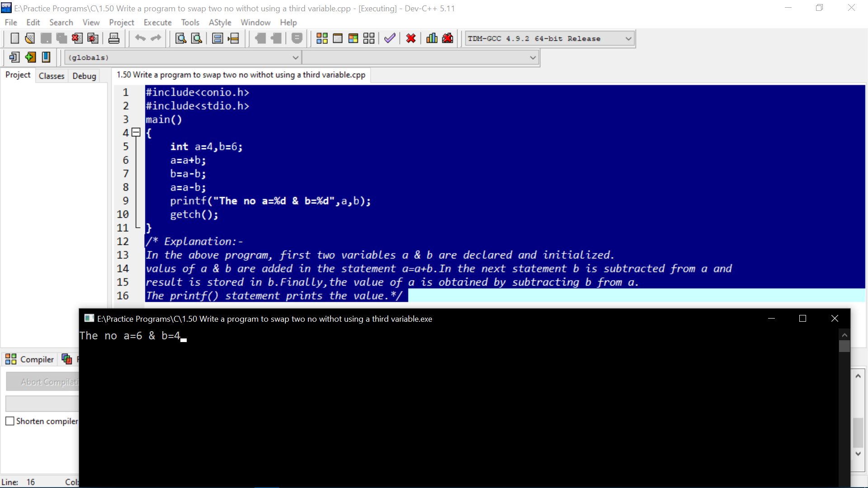Click code line 'int a=4,b=6;'
The image size is (868, 488).
tap(206, 146)
